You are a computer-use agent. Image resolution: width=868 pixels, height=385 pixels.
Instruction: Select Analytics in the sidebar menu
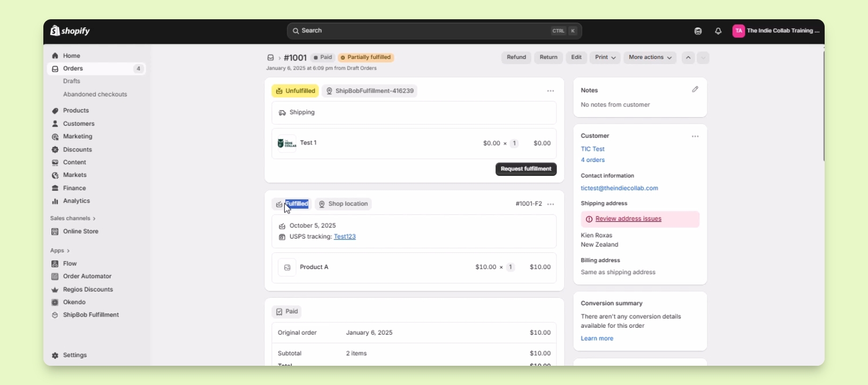click(x=77, y=201)
